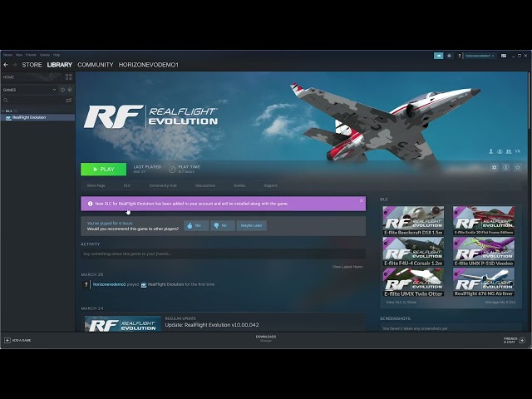Launch game with PLAY button
The image size is (532, 399).
click(x=103, y=169)
